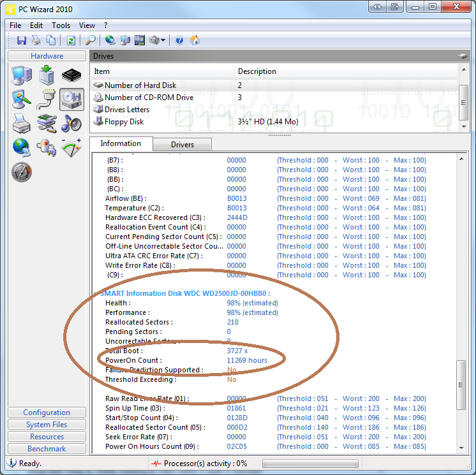Click the Spin Up Time (03) row label
Image resolution: width=476 pixels, height=475 pixels.
(x=135, y=408)
